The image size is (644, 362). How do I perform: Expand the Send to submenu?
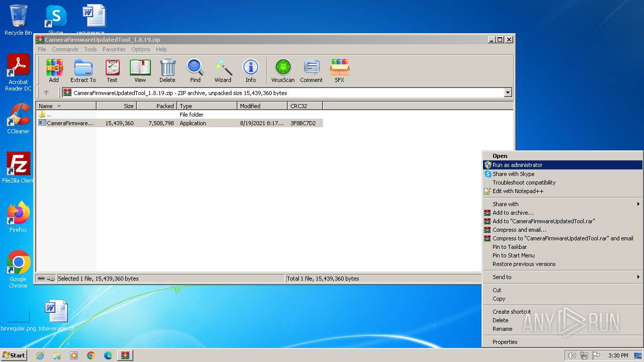click(x=562, y=277)
